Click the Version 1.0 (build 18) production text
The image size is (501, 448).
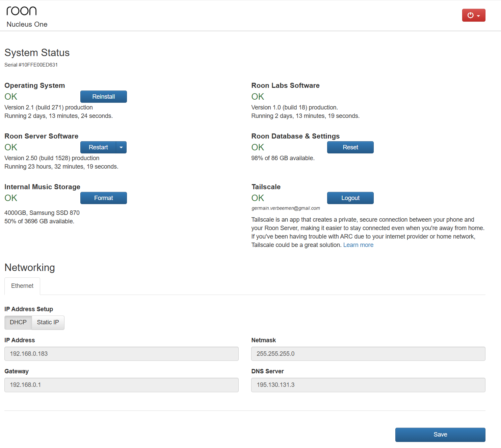(295, 107)
